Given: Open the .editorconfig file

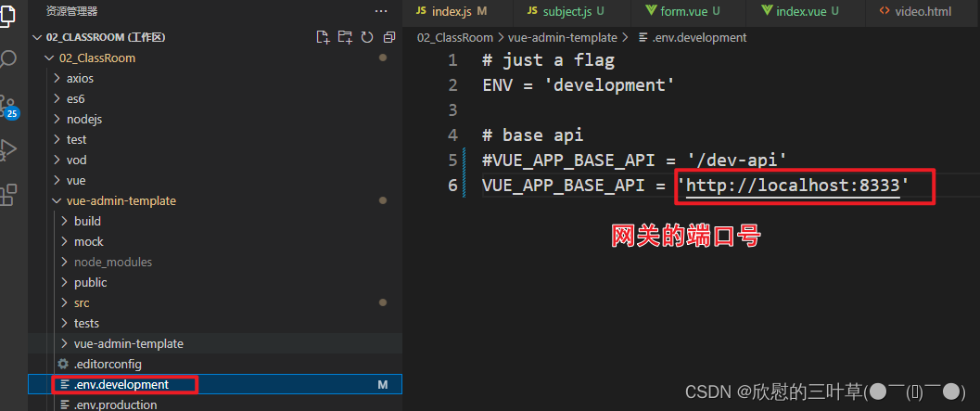Looking at the screenshot, I should (x=215, y=364).
